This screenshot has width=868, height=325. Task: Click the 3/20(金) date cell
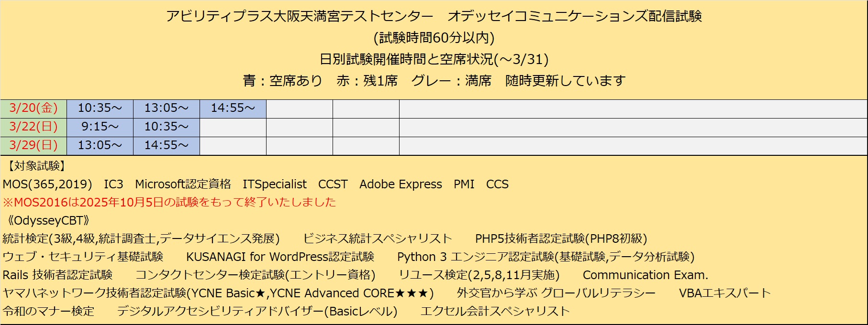point(33,108)
